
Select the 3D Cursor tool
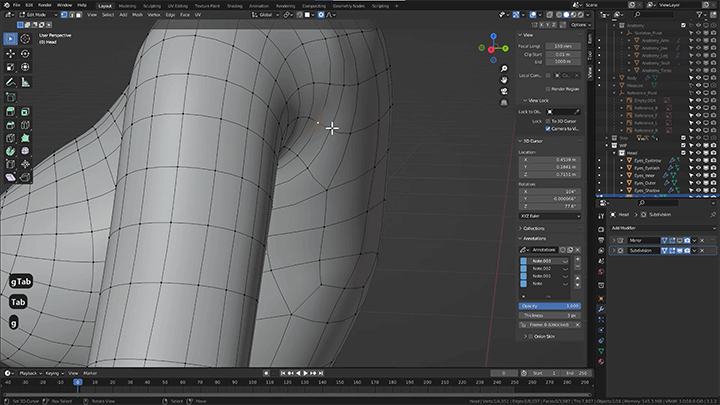[25, 39]
